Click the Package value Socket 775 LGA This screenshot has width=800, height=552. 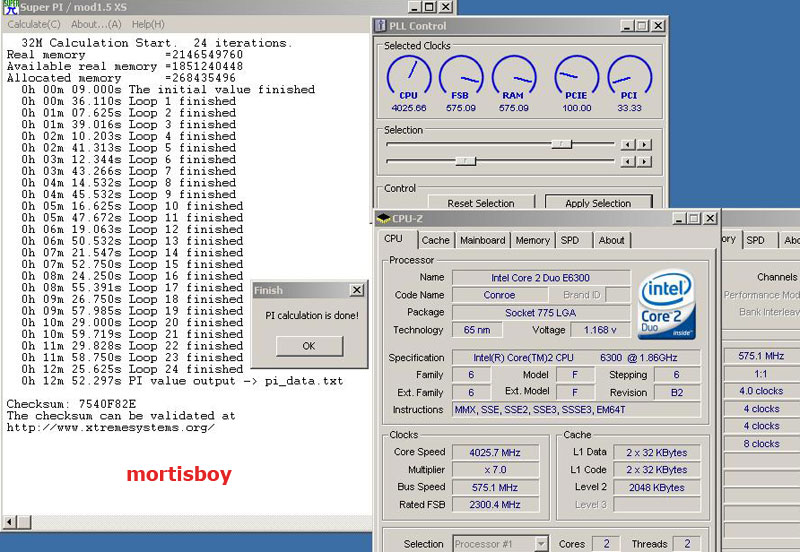(x=541, y=313)
